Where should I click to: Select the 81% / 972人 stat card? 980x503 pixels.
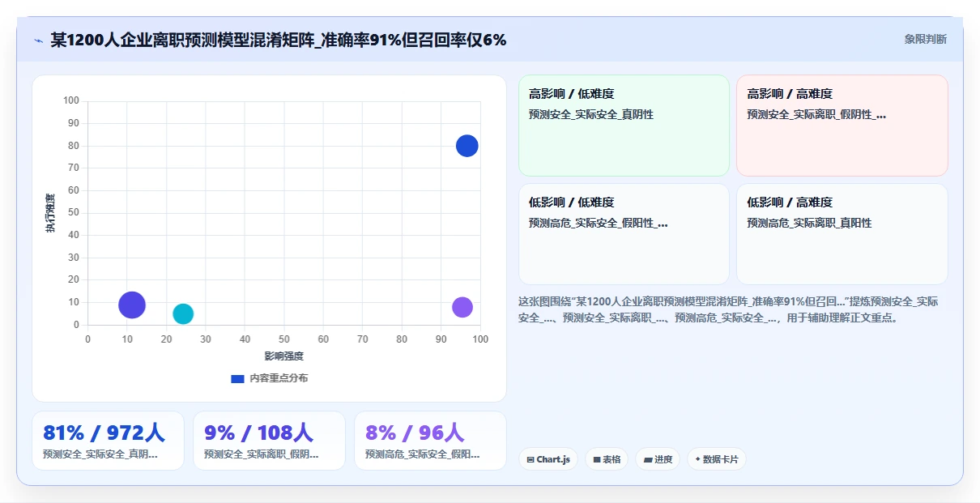coord(108,441)
